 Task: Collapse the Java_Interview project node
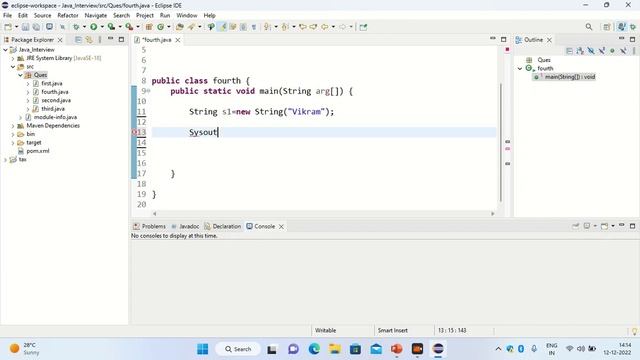pos(5,50)
